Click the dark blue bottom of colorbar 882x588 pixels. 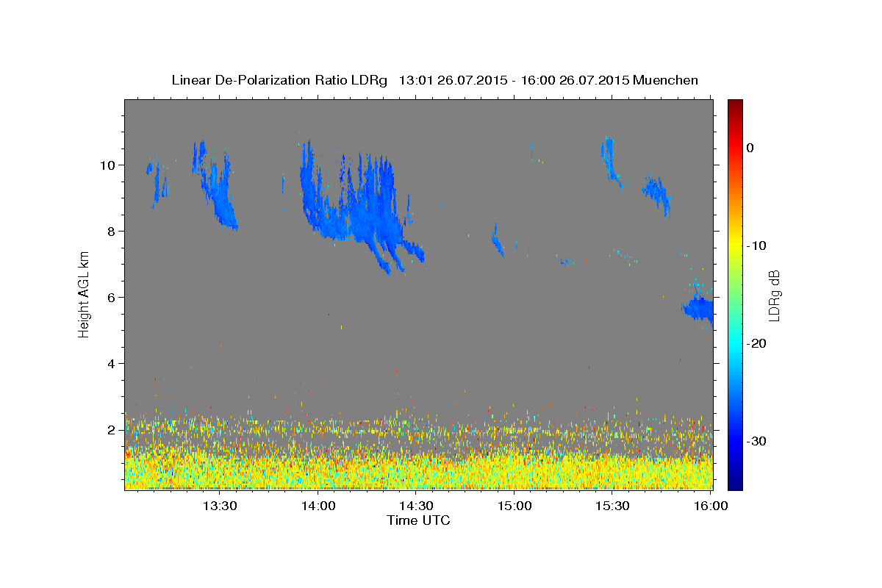pos(735,483)
